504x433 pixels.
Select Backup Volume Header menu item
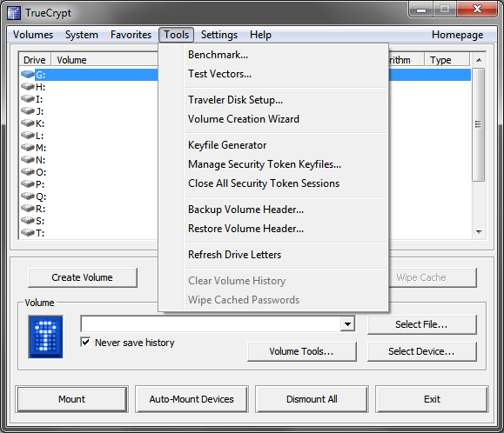(245, 210)
